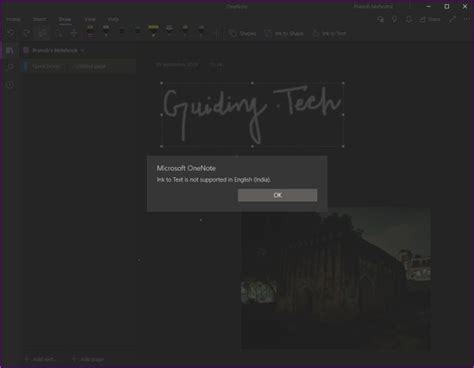This screenshot has height=368, width=474.
Task: Open the Shapes gallery
Action: pyautogui.click(x=243, y=33)
